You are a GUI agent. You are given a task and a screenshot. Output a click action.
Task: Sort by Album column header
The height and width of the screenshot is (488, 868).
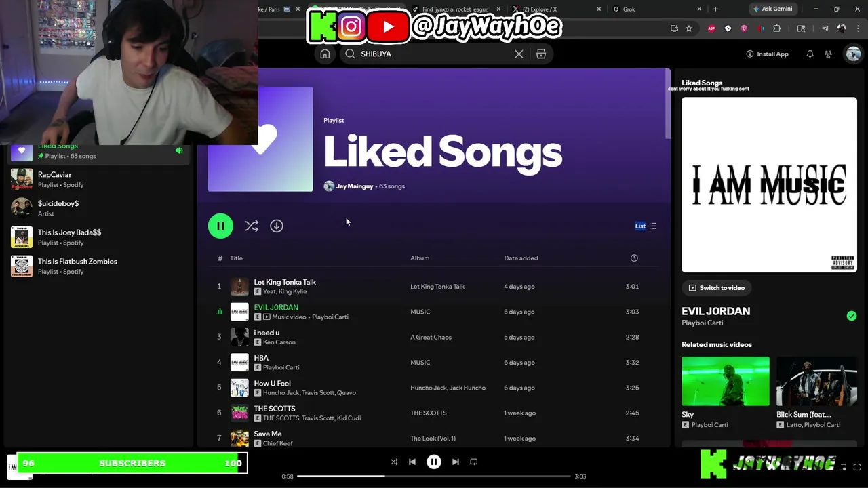[x=420, y=258]
